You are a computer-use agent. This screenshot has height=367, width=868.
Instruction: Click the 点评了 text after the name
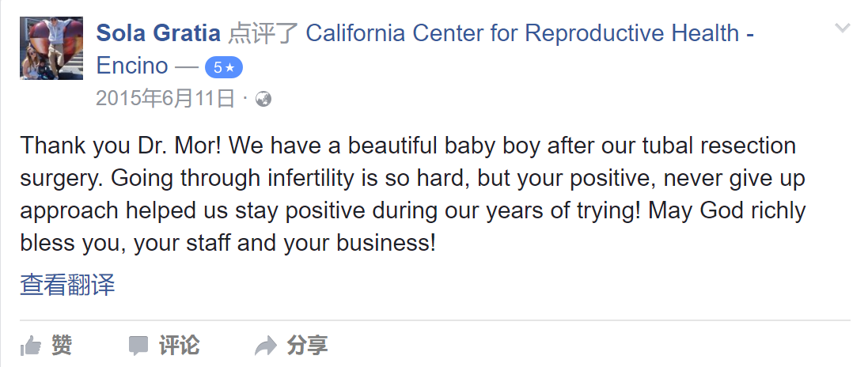click(x=263, y=33)
